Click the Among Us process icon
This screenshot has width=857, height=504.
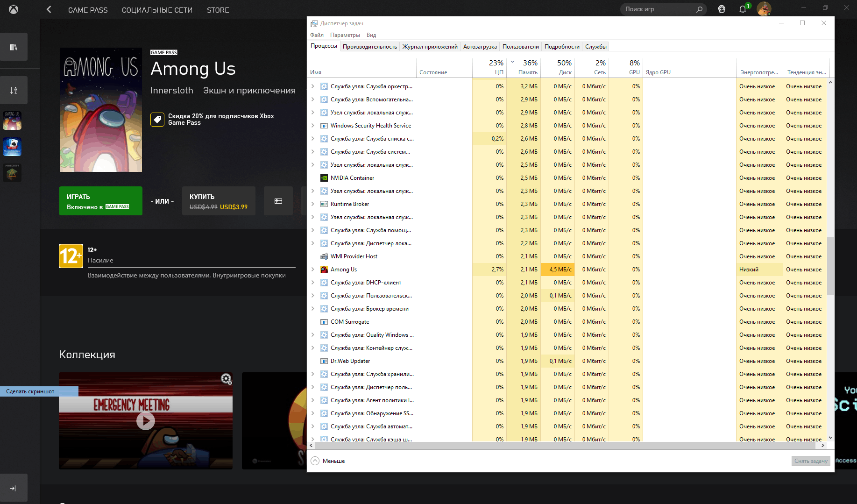(x=324, y=270)
